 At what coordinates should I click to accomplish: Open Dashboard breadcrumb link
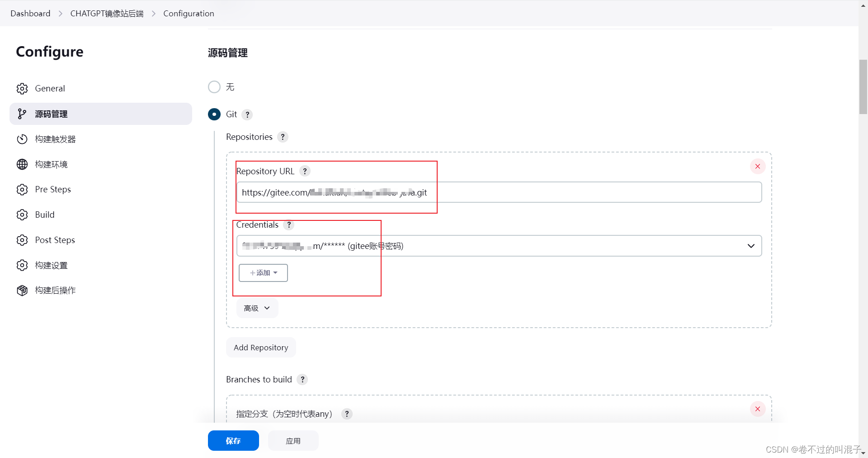30,14
